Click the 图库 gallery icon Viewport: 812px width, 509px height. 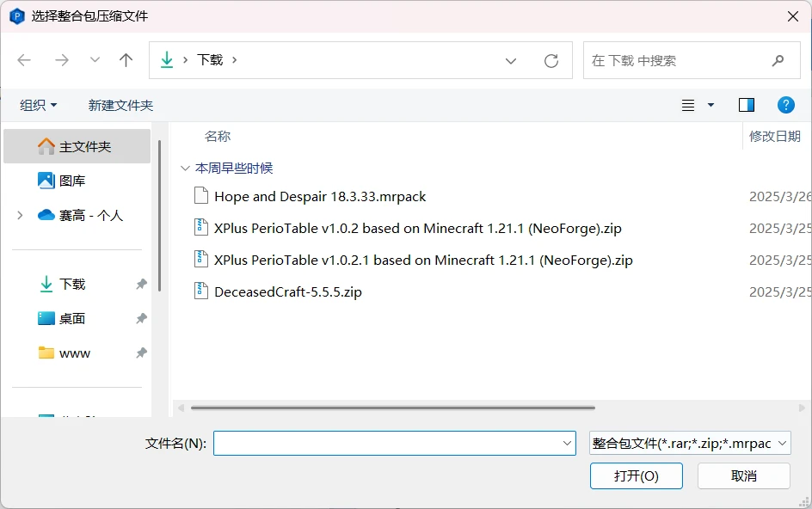pyautogui.click(x=46, y=181)
